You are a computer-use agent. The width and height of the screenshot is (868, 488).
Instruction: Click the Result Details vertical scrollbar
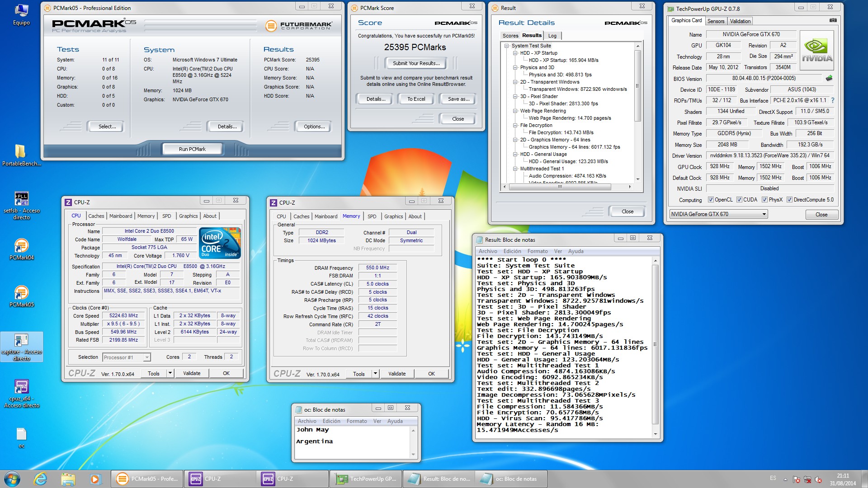pos(638,113)
